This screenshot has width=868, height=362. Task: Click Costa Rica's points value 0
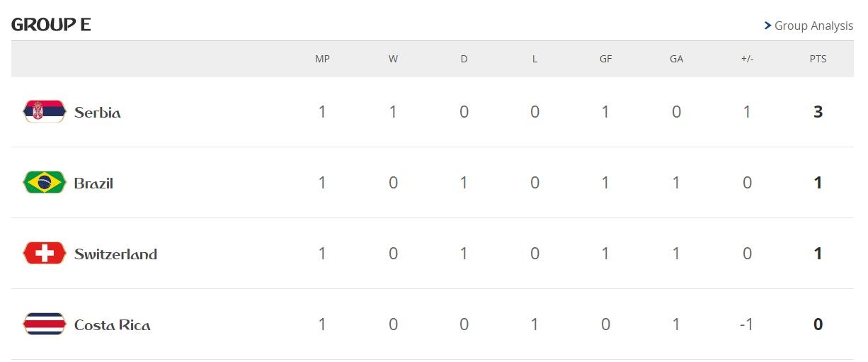[x=818, y=324]
